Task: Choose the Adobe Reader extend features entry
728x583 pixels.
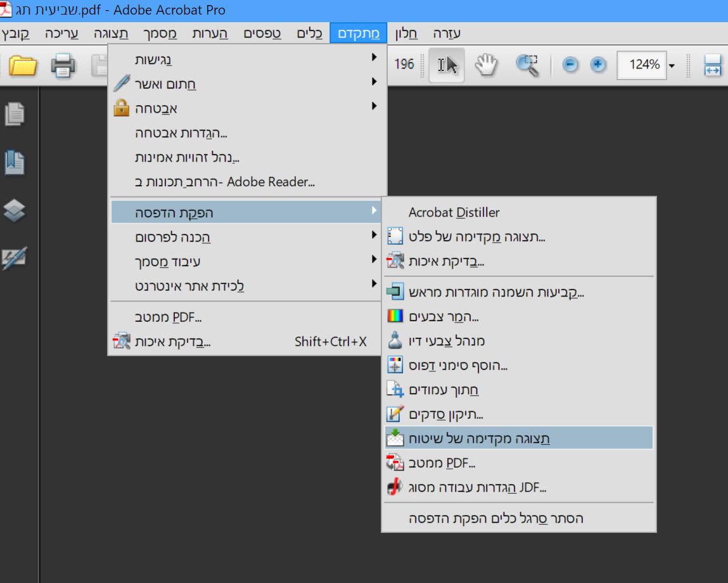Action: tap(246, 182)
